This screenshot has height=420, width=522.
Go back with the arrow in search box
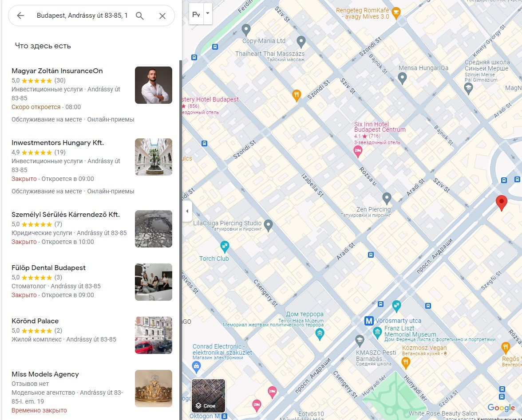(x=20, y=16)
